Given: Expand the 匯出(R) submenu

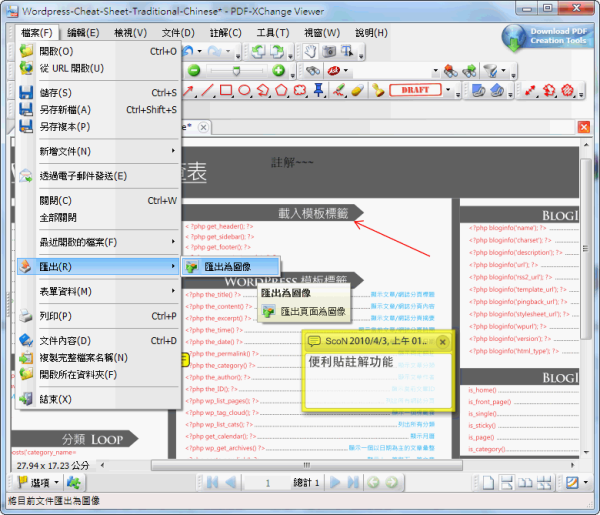Looking at the screenshot, I should pyautogui.click(x=98, y=267).
